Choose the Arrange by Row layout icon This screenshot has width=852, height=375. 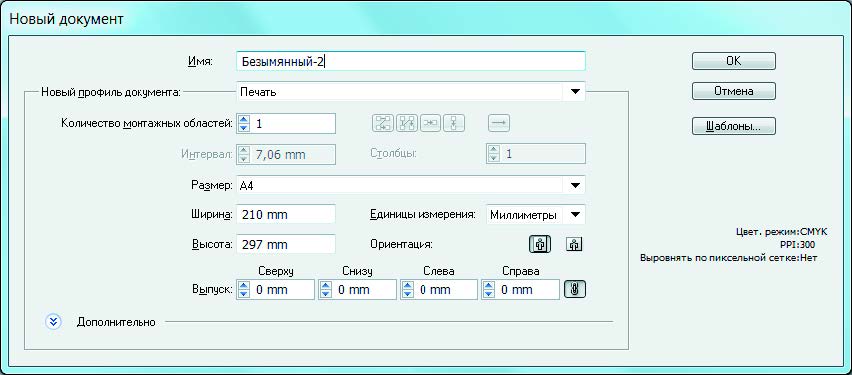click(x=430, y=123)
